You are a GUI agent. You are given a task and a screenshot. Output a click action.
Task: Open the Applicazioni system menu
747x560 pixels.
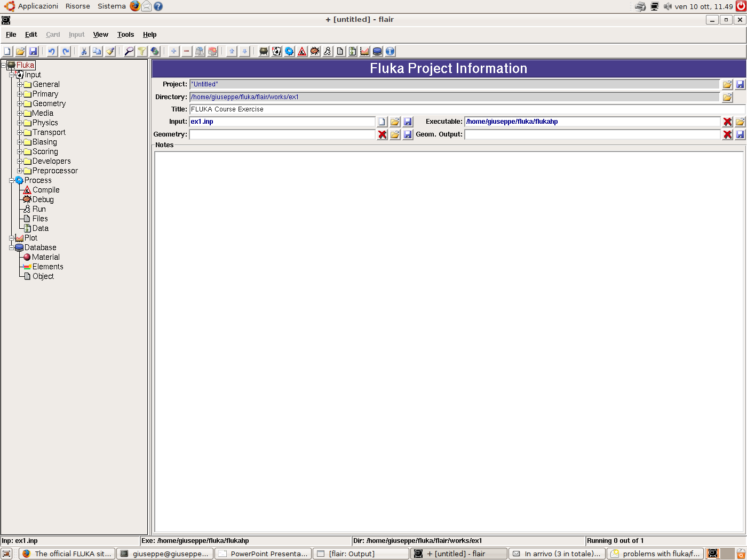38,6
